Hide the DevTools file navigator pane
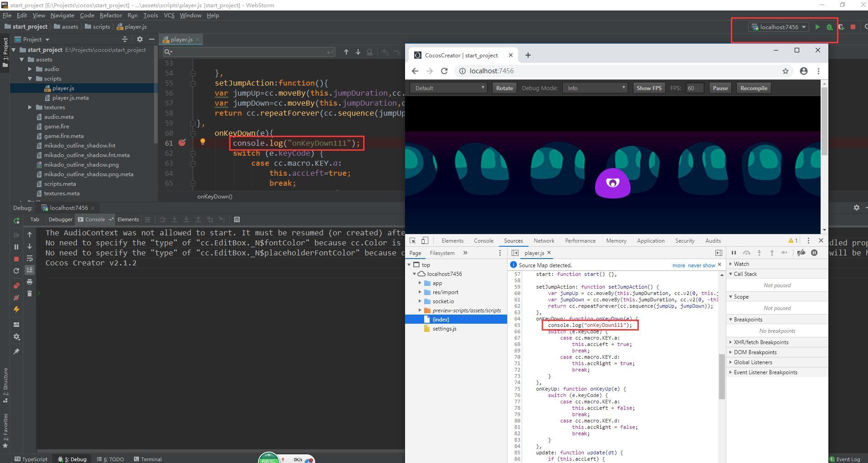The image size is (868, 463). pos(515,253)
